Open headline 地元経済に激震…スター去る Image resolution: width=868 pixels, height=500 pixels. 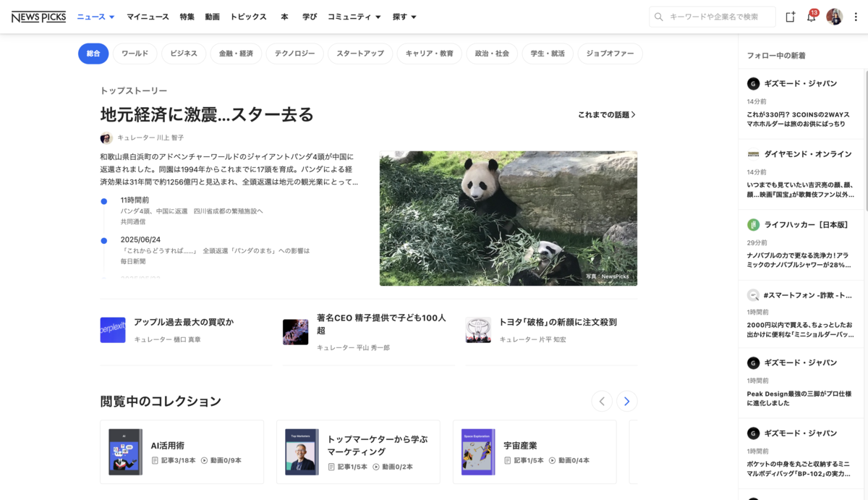click(x=207, y=114)
